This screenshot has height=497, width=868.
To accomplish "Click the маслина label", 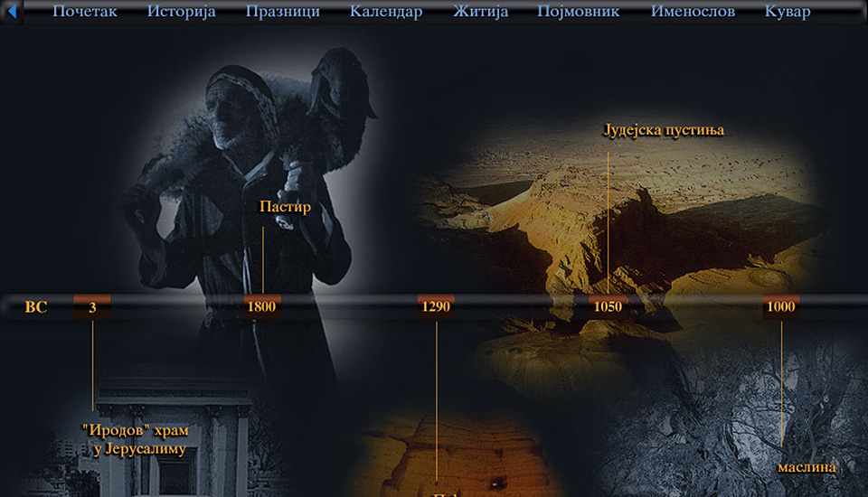I will pyautogui.click(x=807, y=467).
